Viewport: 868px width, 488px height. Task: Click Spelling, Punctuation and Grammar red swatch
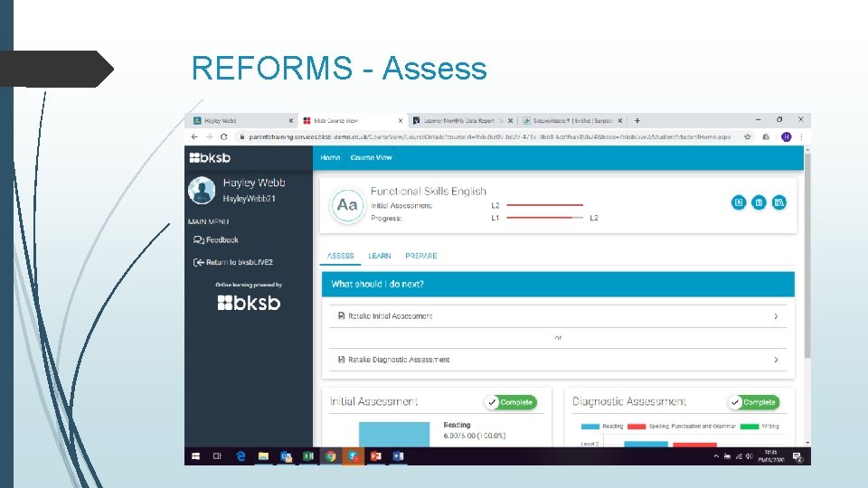[637, 427]
